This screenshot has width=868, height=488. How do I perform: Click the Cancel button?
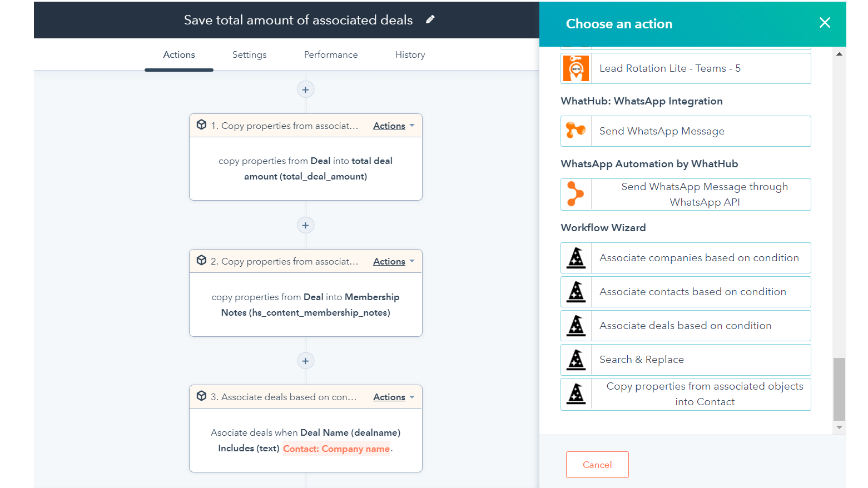point(597,464)
